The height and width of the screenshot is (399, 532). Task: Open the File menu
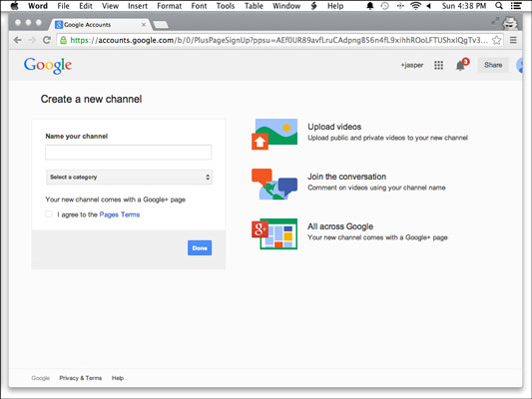(63, 6)
